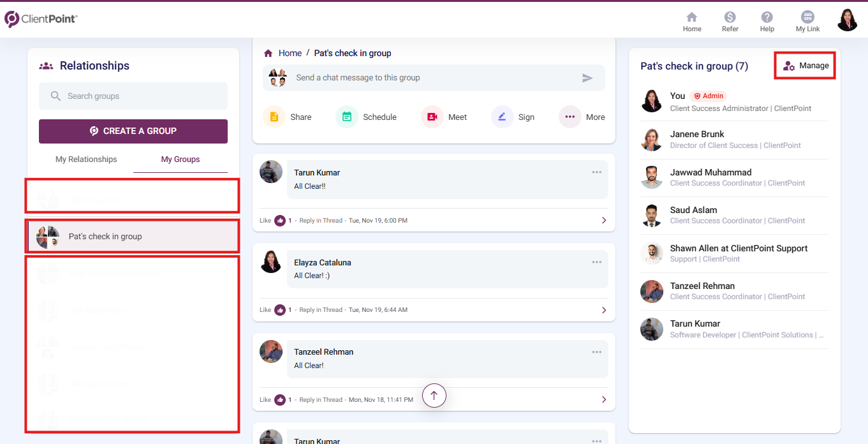This screenshot has width=868, height=444.
Task: Click the Admin badge next to You
Action: click(x=708, y=96)
